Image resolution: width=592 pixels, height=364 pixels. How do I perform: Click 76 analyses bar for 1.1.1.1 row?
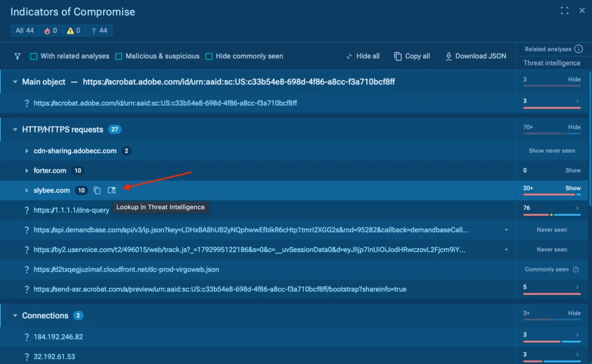[x=552, y=214]
